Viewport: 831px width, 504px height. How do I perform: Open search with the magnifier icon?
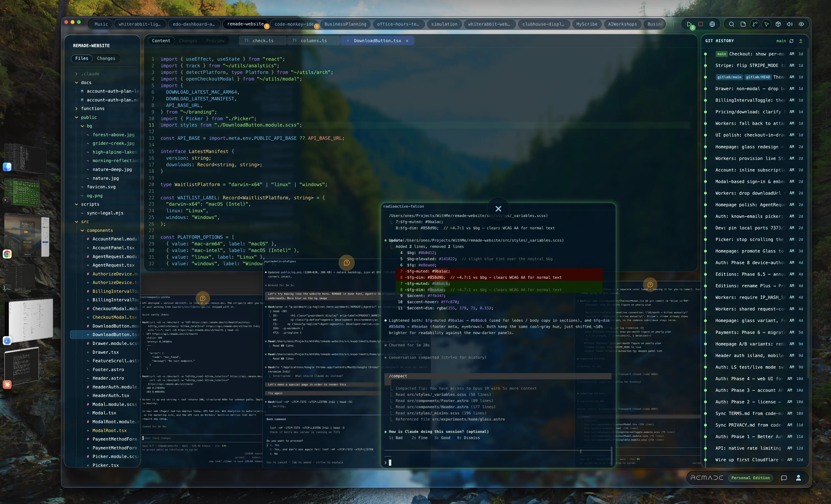[731, 24]
